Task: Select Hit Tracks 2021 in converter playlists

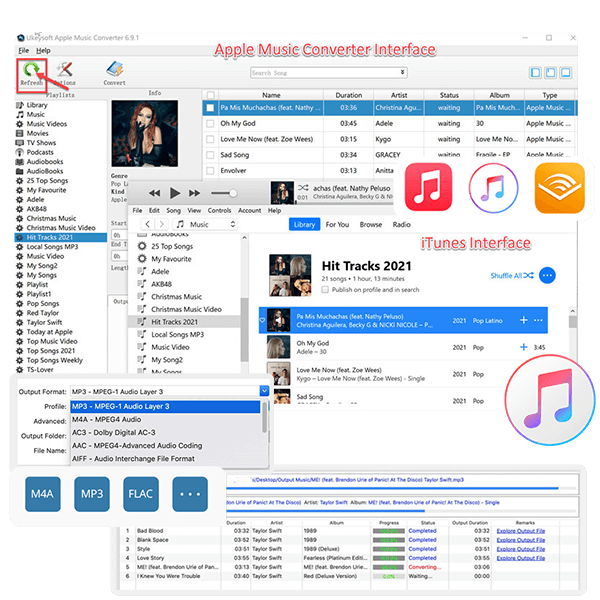Action: click(61, 237)
